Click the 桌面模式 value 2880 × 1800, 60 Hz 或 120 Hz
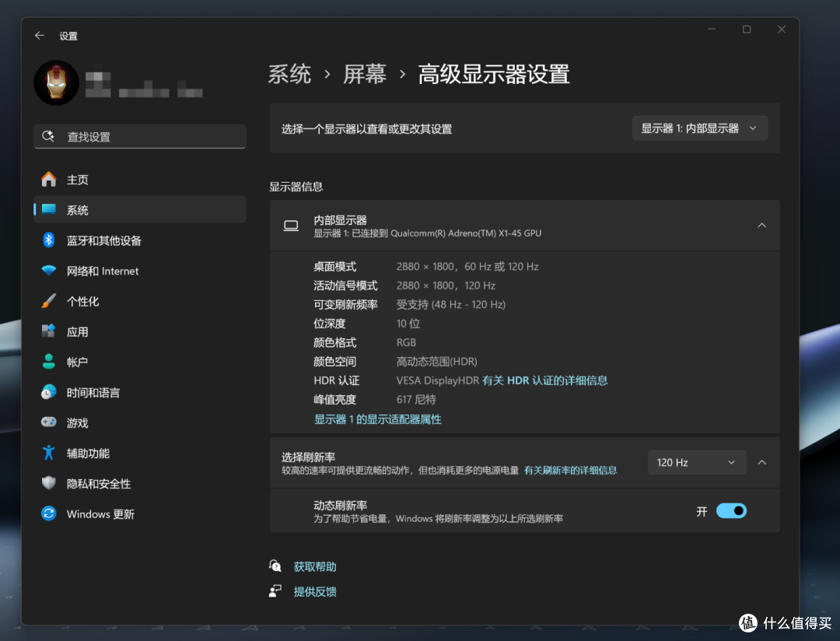Screen dimensions: 840x641 (467, 266)
